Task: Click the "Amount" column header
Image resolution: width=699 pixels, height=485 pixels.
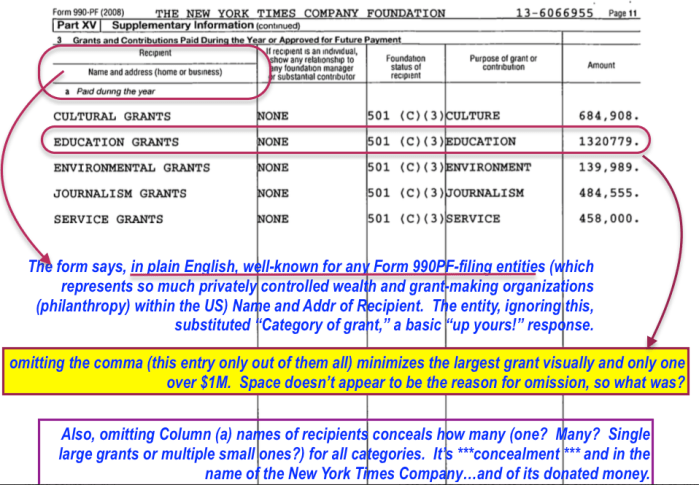Action: (x=601, y=65)
